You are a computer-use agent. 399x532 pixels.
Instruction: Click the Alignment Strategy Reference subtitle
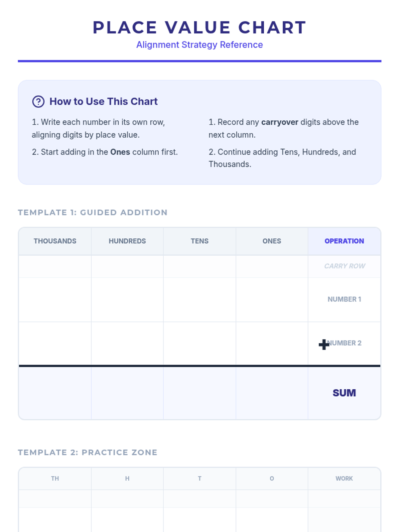(x=199, y=45)
